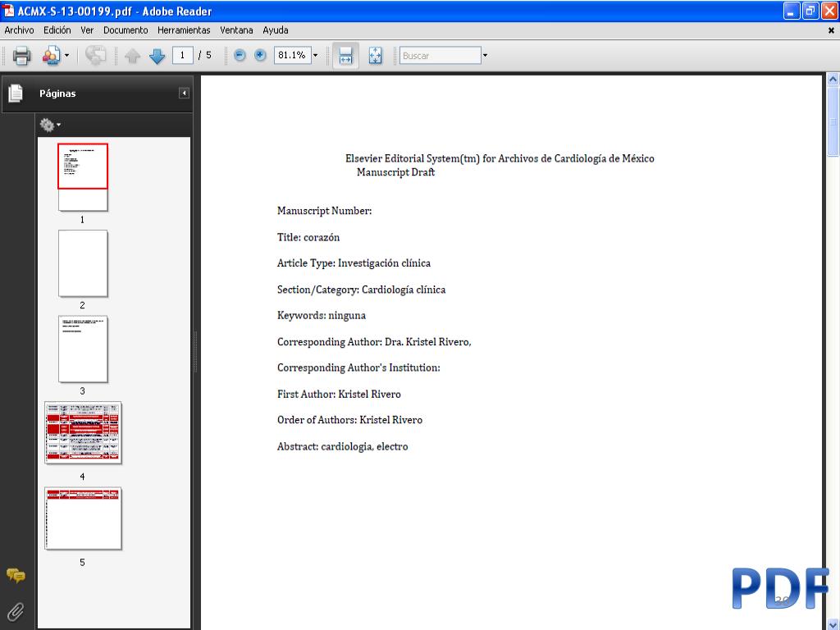The image size is (840, 630).
Task: Click the vertical scrollbar up arrow
Action: click(x=833, y=80)
